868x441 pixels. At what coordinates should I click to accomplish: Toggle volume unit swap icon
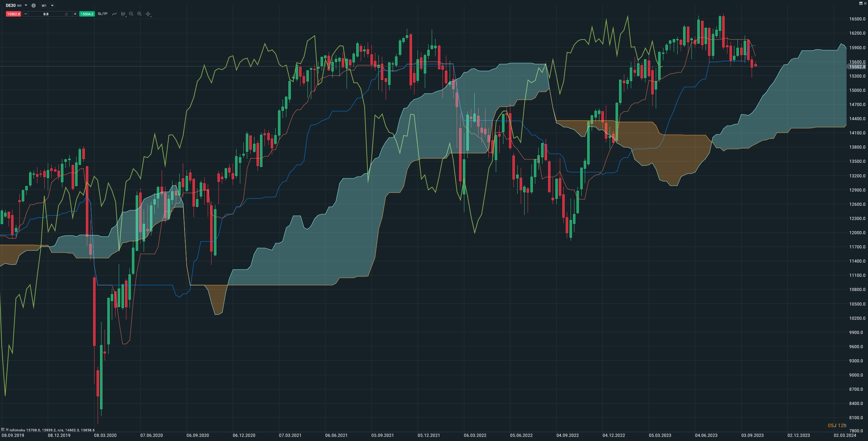pyautogui.click(x=66, y=14)
